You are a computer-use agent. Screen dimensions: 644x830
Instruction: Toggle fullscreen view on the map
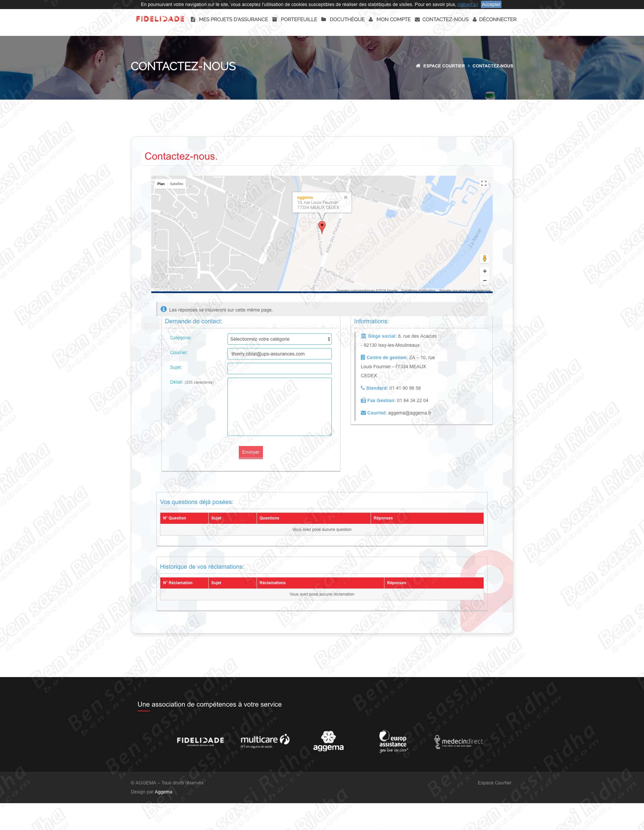click(484, 183)
